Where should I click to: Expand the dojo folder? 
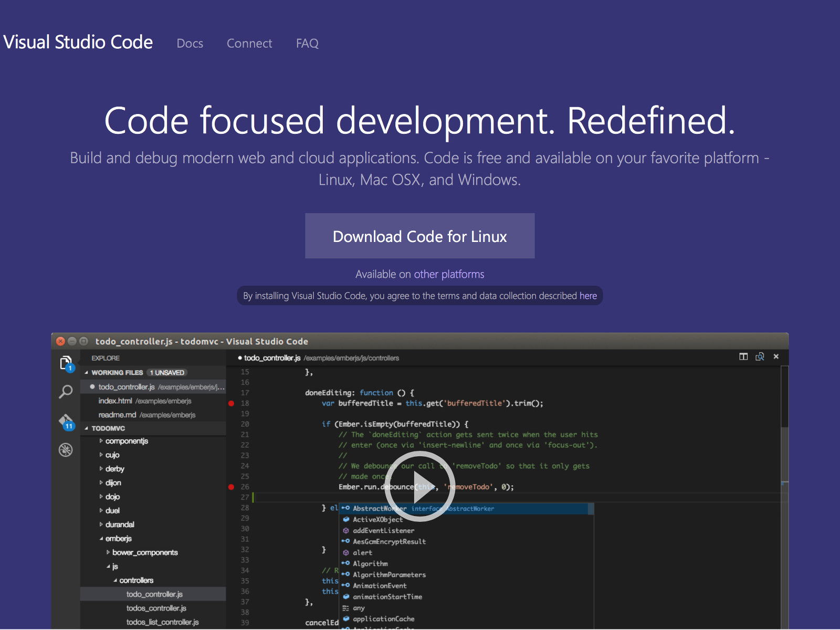pos(101,496)
